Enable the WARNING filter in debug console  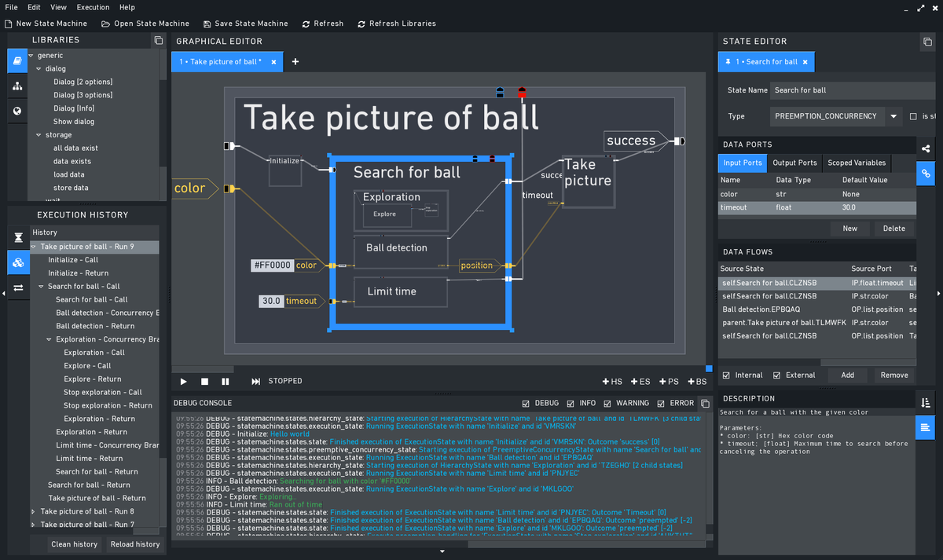(x=607, y=403)
